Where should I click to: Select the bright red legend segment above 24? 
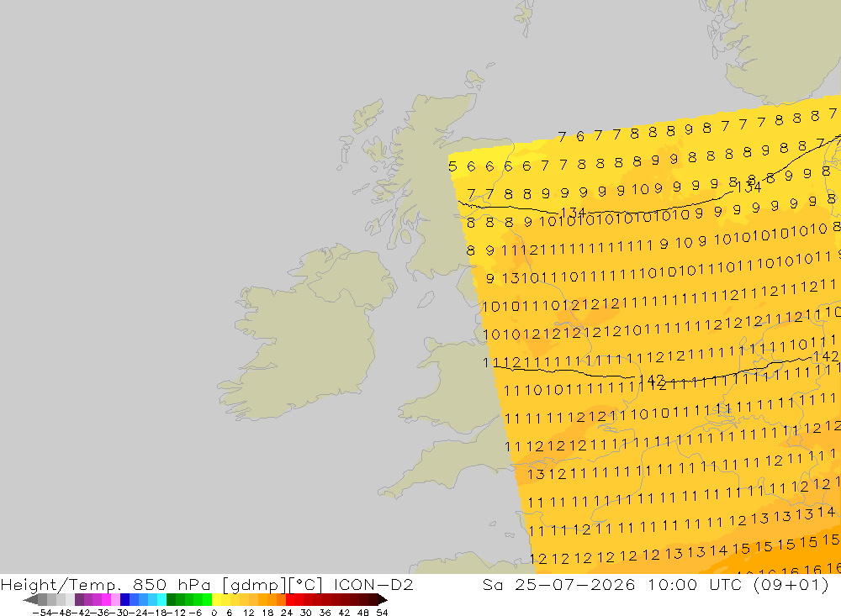click(290, 599)
